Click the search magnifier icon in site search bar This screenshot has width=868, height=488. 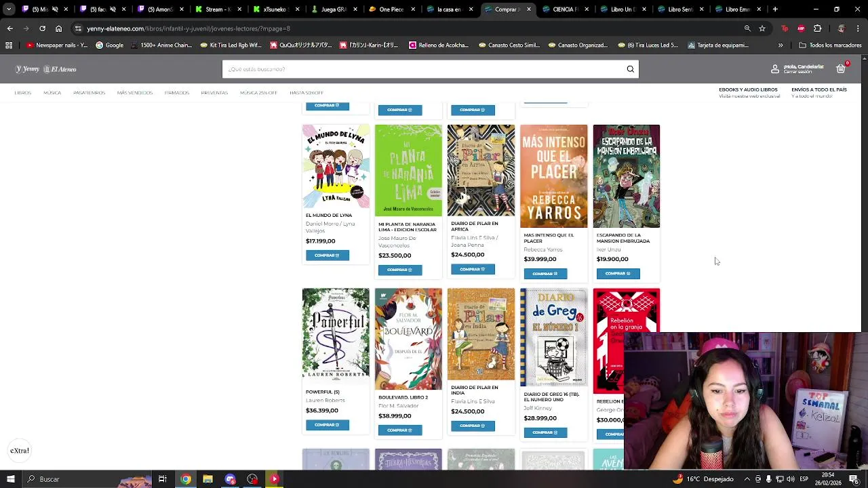[630, 69]
